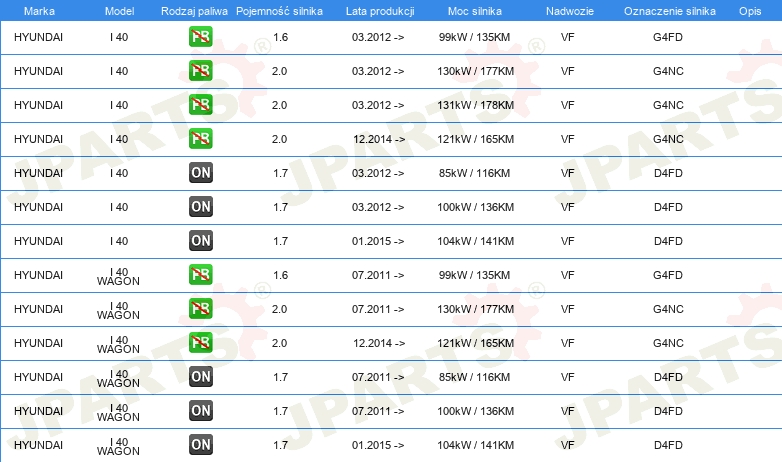Select 130kW / 177KM in the I 40 WAGON row
Screen dimensions: 782x462
click(475, 309)
